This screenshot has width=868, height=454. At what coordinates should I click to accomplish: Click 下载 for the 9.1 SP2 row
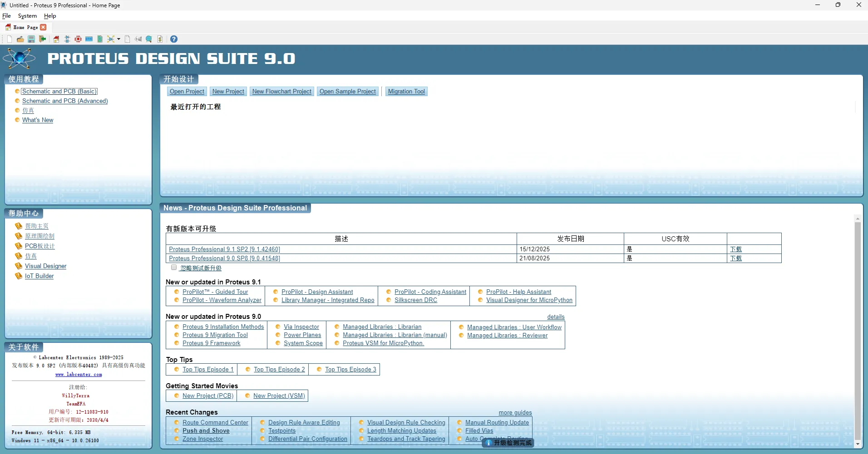point(736,249)
